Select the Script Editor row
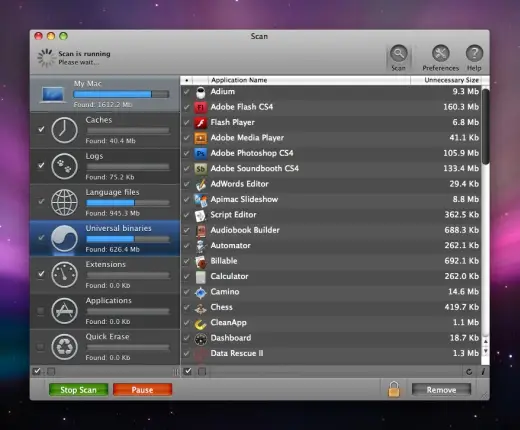This screenshot has width=520, height=430. (x=331, y=215)
